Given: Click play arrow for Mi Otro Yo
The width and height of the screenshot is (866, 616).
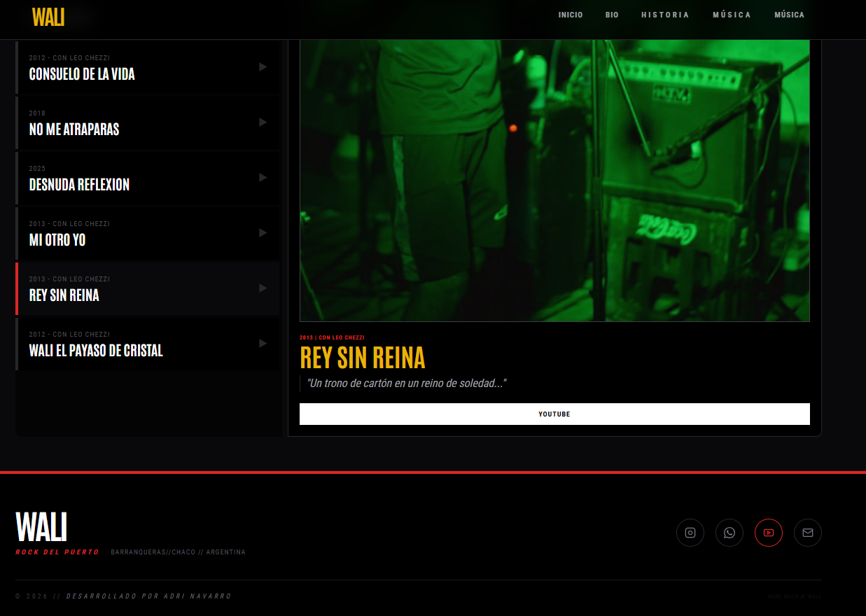Looking at the screenshot, I should click(263, 233).
